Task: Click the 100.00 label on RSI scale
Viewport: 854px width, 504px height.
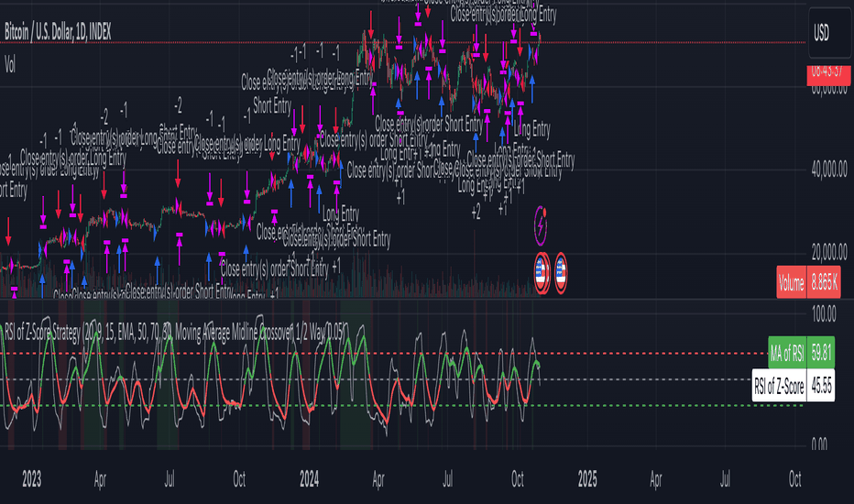Action: 824,313
